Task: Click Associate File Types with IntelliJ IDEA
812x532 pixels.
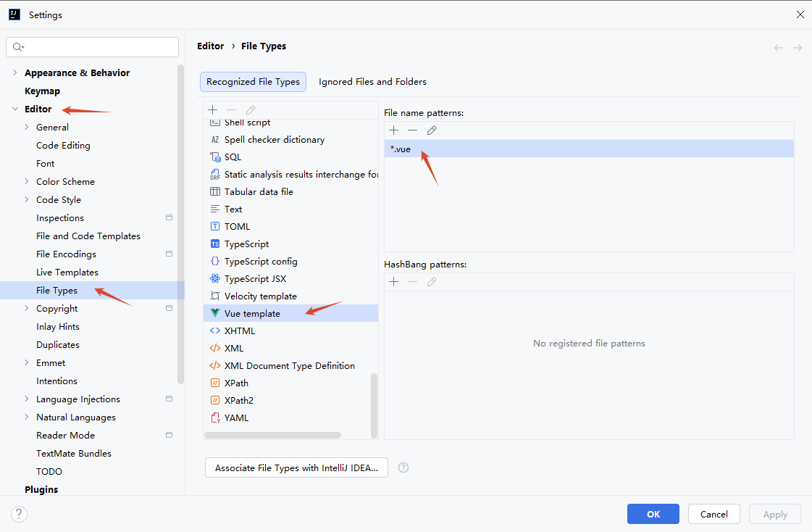Action: pyautogui.click(x=296, y=467)
